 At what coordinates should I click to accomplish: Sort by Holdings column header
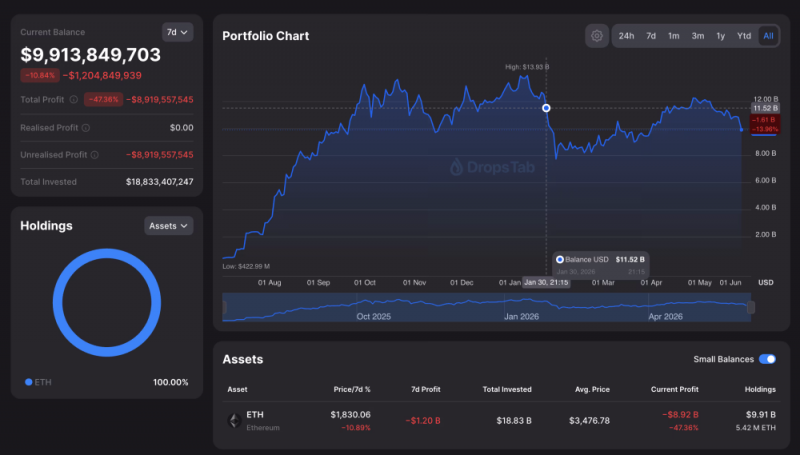click(760, 389)
